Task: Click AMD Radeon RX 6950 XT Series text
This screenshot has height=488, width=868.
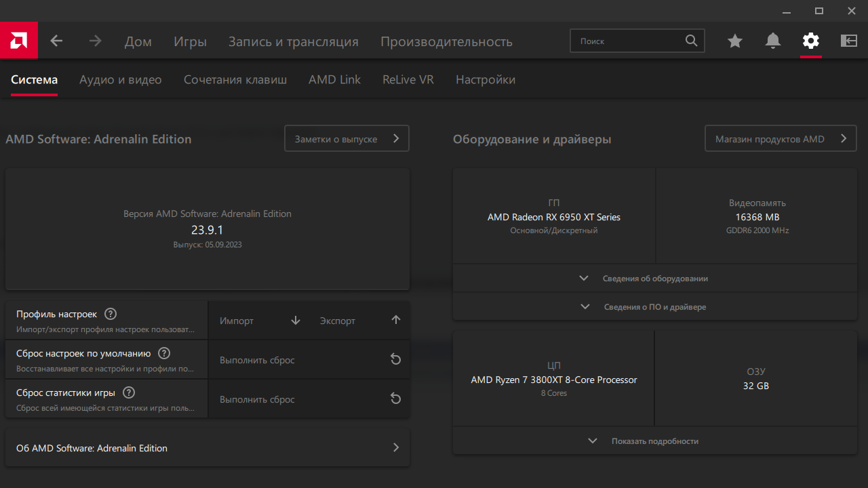Action: [554, 217]
